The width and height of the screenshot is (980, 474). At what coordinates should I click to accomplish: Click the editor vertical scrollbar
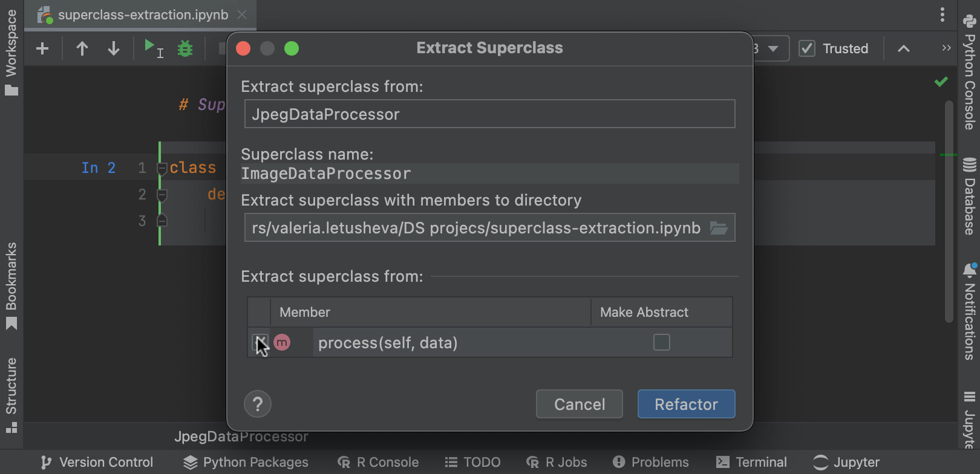tap(949, 212)
